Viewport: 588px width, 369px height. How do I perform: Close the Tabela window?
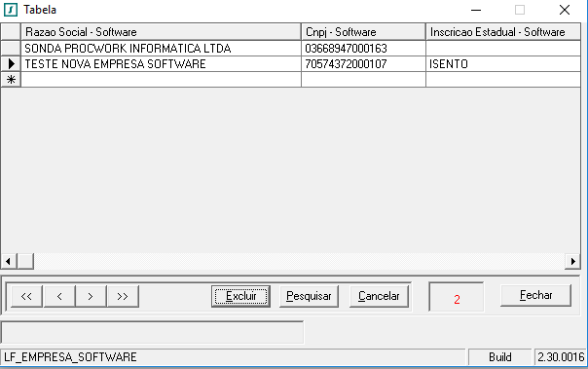coord(565,10)
